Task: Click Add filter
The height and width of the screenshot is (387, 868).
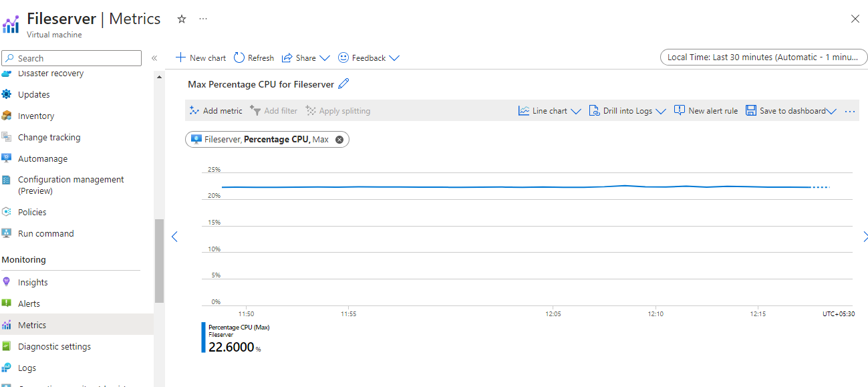Action: pos(273,111)
